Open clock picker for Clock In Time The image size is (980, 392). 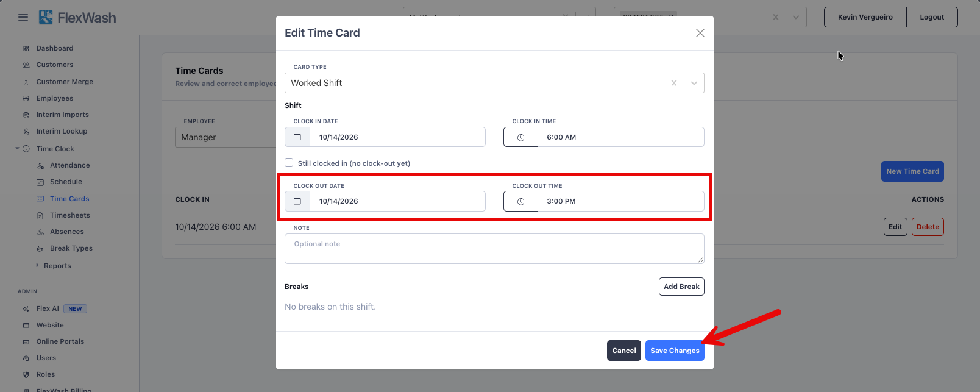coord(520,137)
